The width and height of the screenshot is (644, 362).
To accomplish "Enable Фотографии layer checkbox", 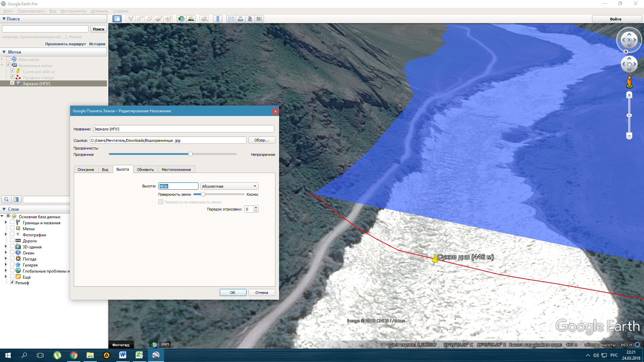I will [12, 234].
